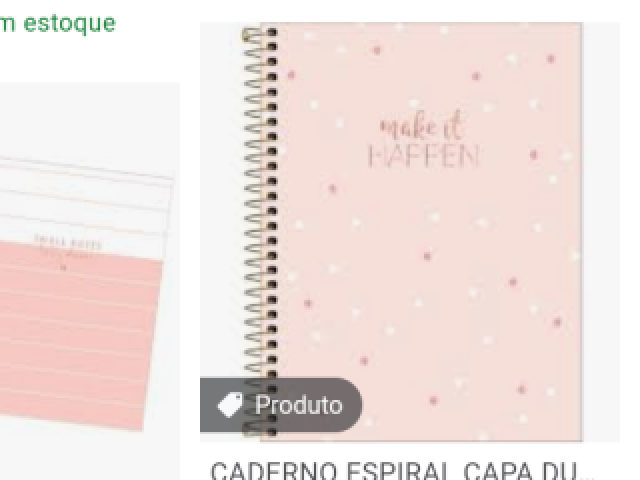640x480 pixels.
Task: Click the cursive "make it" lettering on cover
Action: pos(422,125)
